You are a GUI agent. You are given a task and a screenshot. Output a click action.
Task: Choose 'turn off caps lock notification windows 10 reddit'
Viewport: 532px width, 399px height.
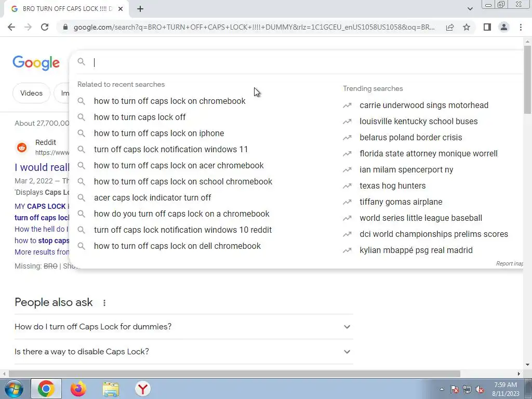183,230
